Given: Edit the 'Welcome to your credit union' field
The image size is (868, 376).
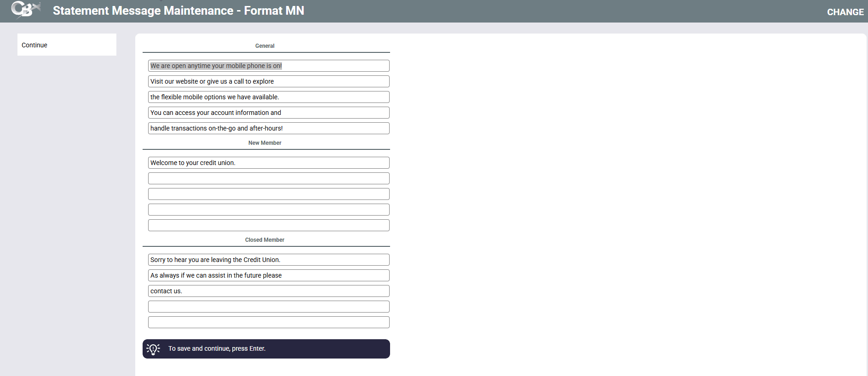Looking at the screenshot, I should pos(269,163).
